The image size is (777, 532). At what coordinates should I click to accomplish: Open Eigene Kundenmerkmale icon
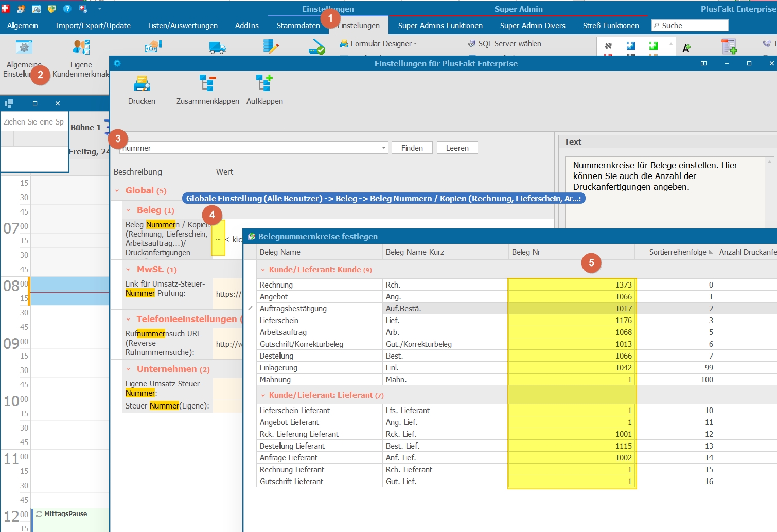click(x=81, y=47)
